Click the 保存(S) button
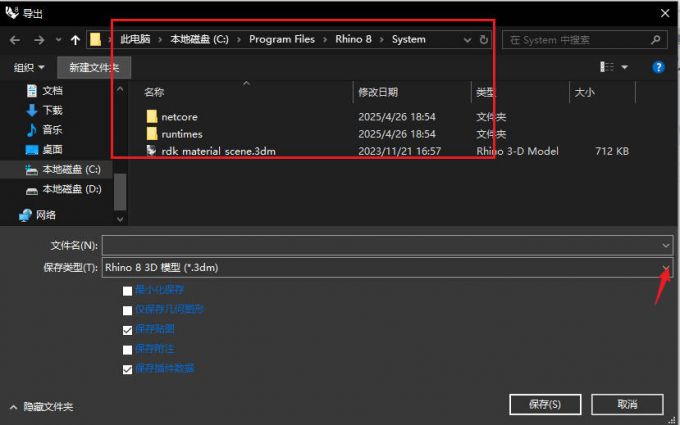680x425 pixels. click(543, 404)
